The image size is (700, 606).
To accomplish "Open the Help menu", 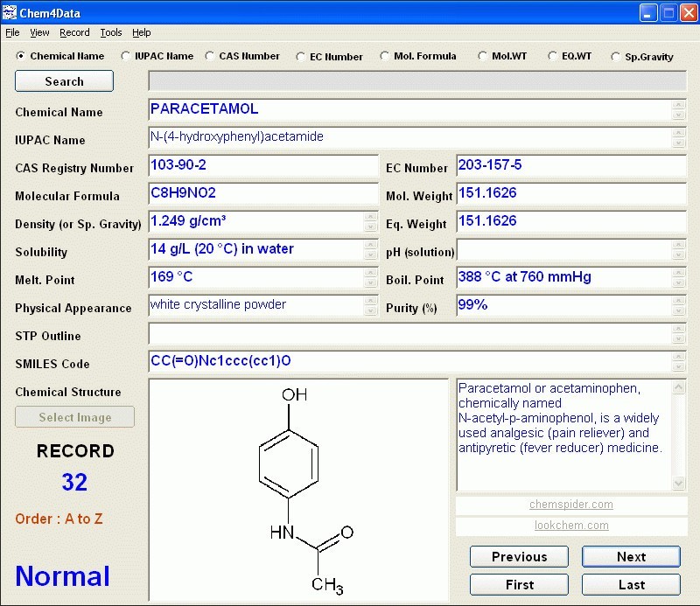I will pos(141,32).
